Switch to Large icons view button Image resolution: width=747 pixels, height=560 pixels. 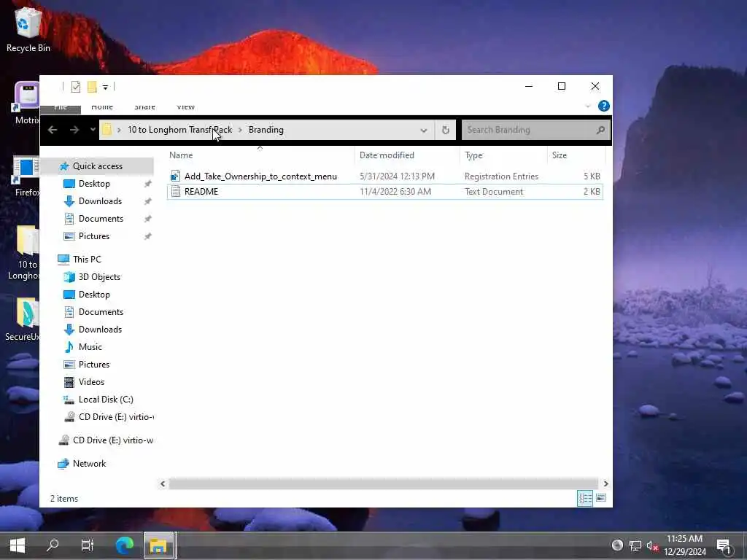point(601,498)
